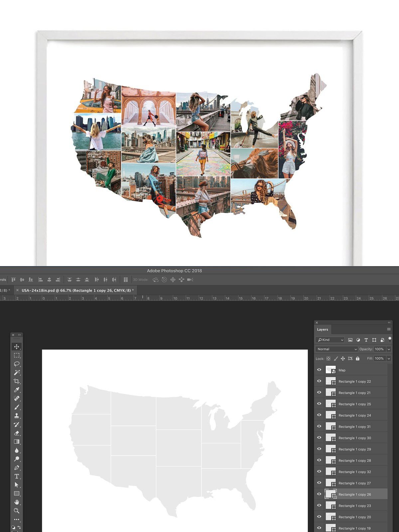Lock layer position
Image resolution: width=399 pixels, height=532 pixels.
(343, 358)
